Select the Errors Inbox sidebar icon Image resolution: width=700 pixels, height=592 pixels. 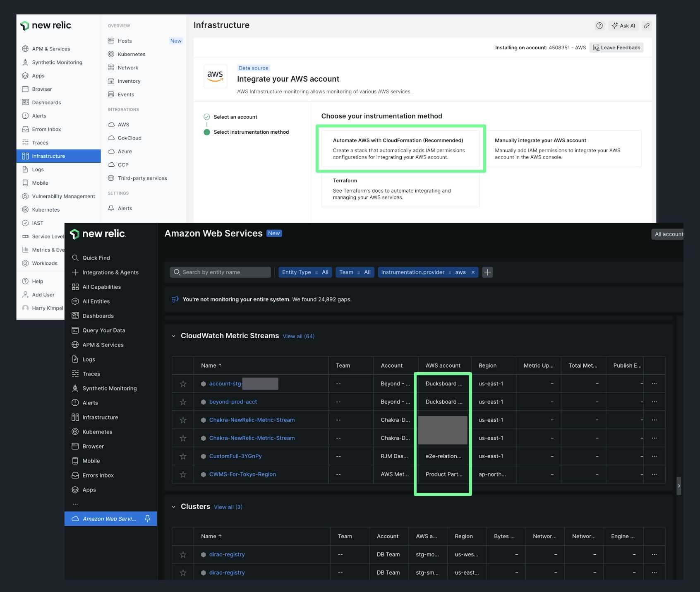point(75,475)
